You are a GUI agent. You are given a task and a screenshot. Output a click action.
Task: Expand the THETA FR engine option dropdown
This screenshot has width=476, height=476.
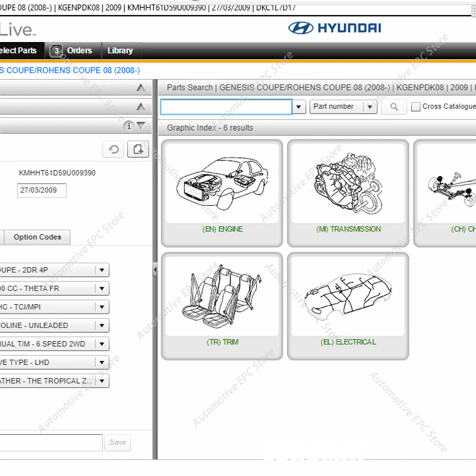point(102,288)
